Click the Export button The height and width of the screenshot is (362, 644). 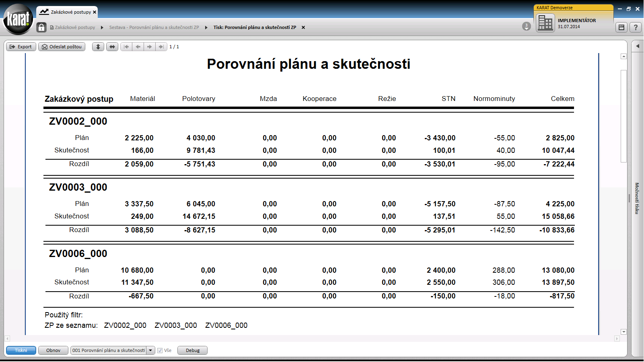(21, 47)
